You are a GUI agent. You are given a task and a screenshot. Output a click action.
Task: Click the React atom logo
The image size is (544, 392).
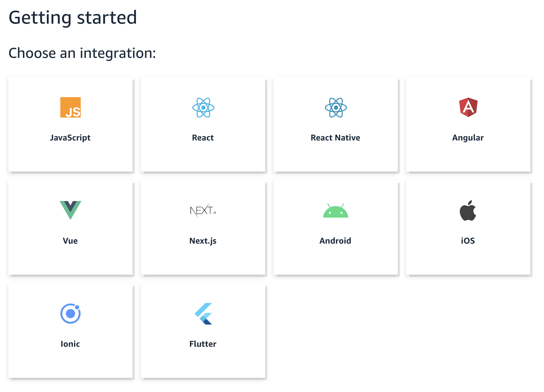coord(203,107)
